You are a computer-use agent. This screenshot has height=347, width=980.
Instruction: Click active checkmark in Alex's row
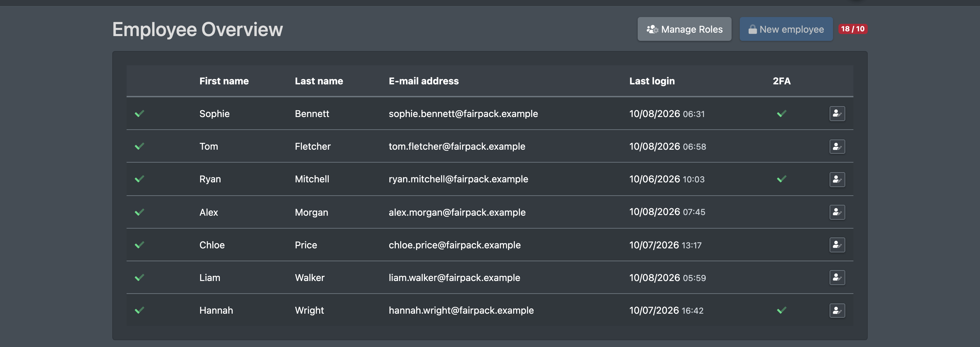pyautogui.click(x=139, y=212)
